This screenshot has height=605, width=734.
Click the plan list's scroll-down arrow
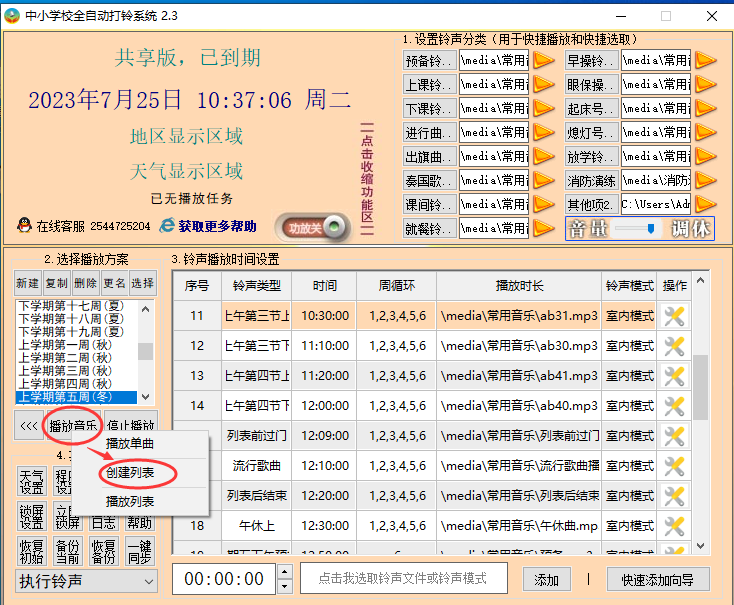click(146, 397)
